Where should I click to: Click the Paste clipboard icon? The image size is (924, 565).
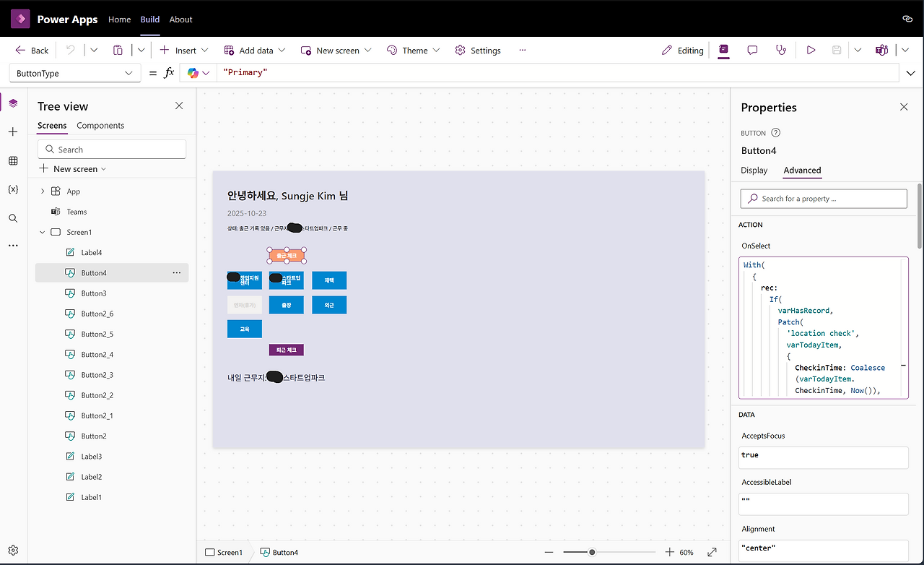pos(118,50)
